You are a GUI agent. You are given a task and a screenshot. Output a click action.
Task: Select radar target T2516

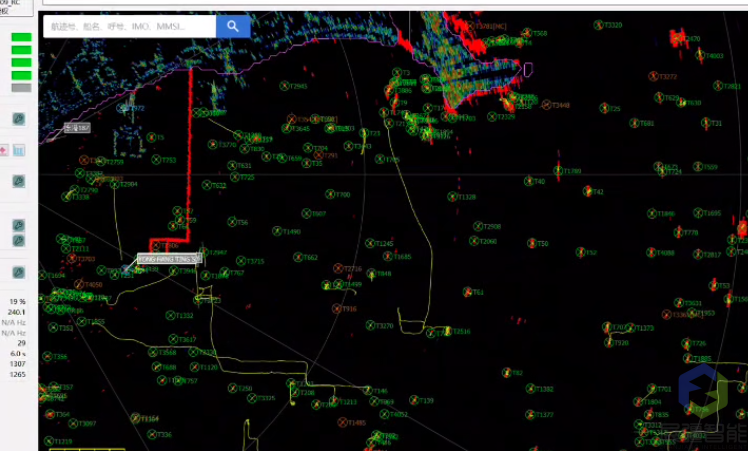point(448,331)
